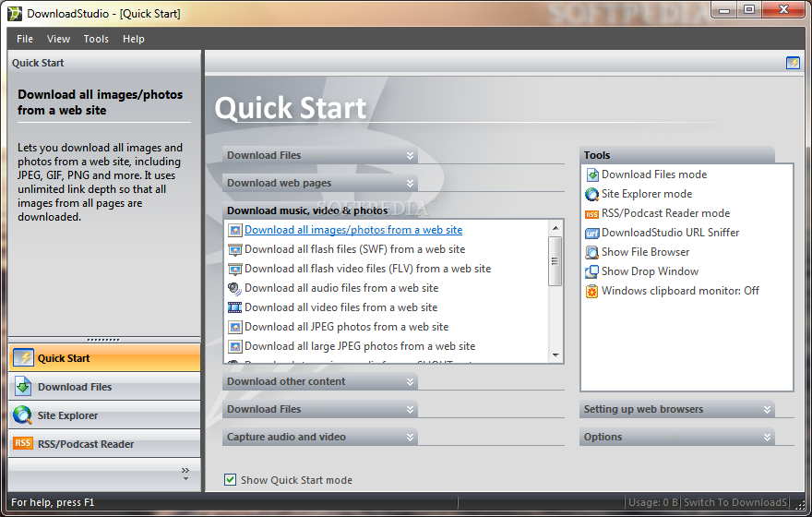Switch to RSS/Podcast Reader sidebar tab
Image resolution: width=812 pixels, height=517 pixels.
click(x=104, y=443)
